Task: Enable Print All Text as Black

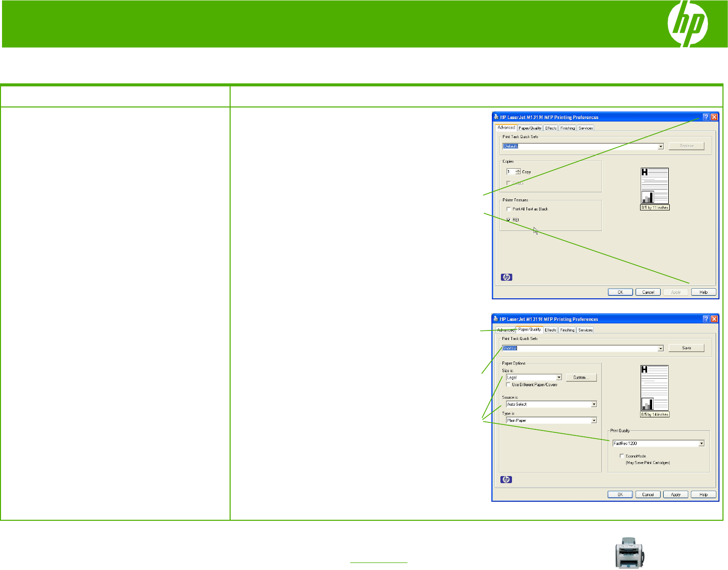Action: [x=509, y=209]
